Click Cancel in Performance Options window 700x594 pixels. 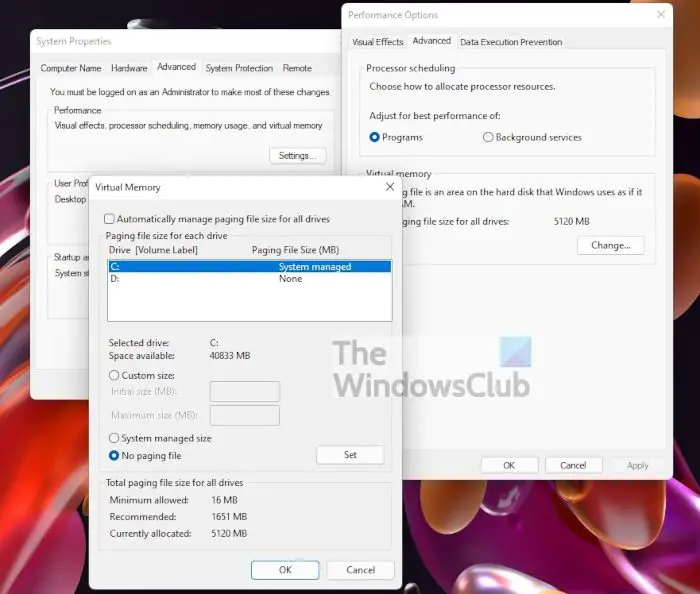click(573, 465)
